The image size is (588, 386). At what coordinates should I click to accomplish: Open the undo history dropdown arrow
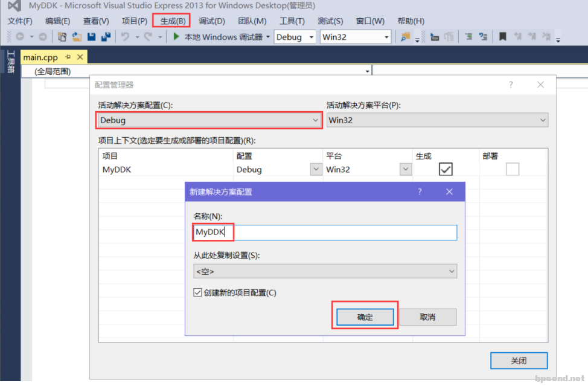pyautogui.click(x=137, y=37)
